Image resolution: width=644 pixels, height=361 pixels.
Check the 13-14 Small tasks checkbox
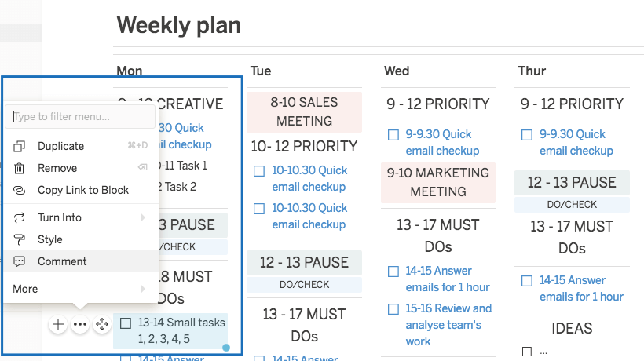tap(126, 323)
